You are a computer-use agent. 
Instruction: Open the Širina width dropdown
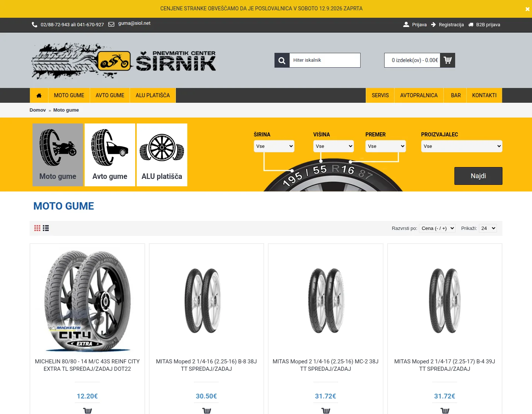[x=274, y=146]
